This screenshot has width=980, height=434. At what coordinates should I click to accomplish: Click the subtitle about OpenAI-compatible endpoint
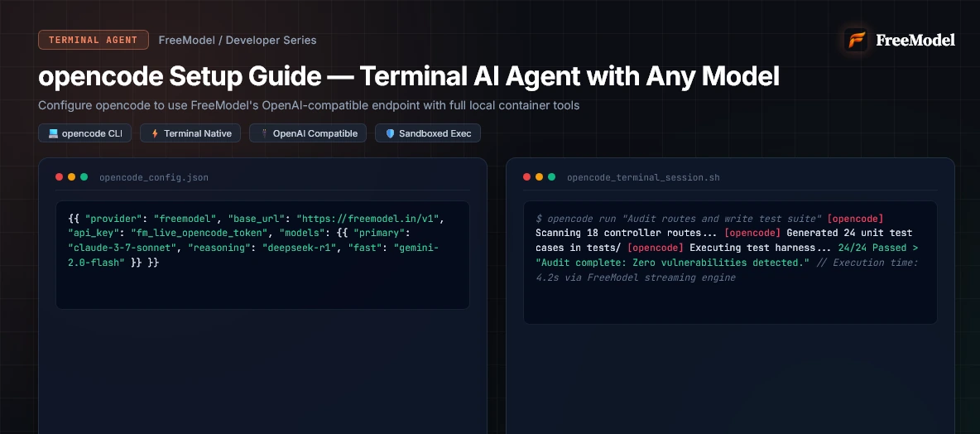click(x=309, y=105)
